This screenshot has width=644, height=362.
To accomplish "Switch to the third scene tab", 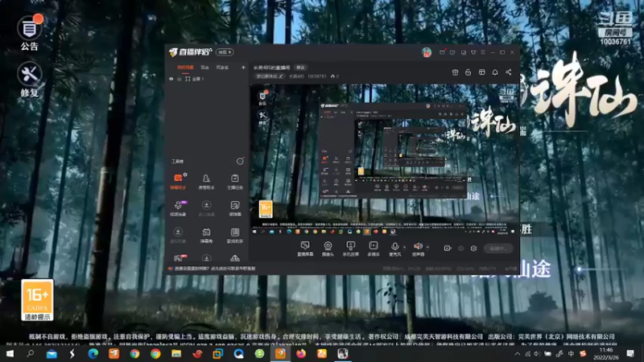I will click(222, 68).
